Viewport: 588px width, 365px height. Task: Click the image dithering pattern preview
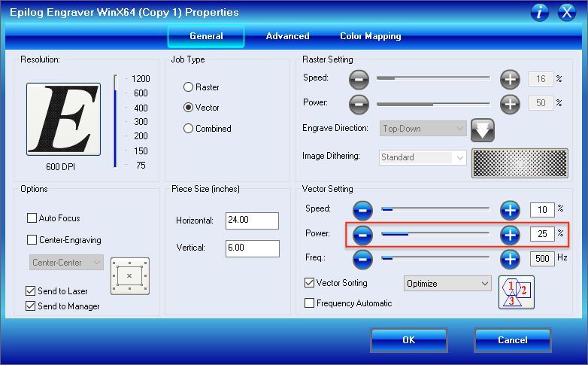coord(520,163)
